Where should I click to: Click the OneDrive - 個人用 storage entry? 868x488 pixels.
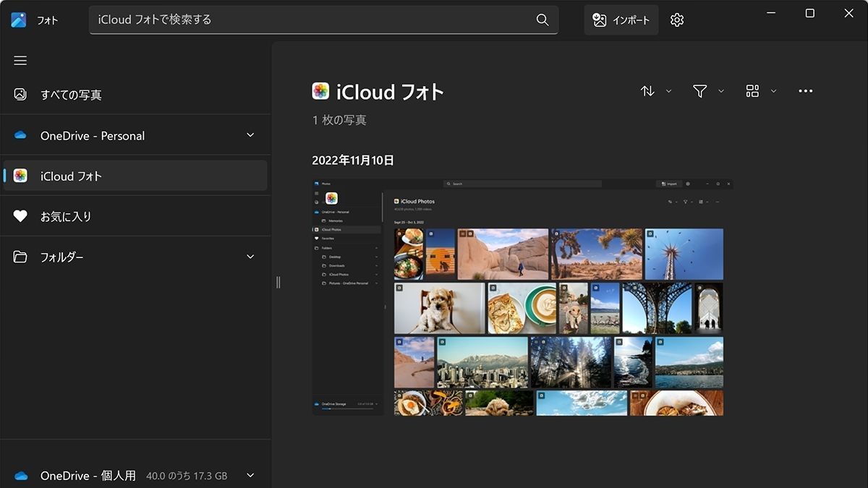pyautogui.click(x=135, y=475)
